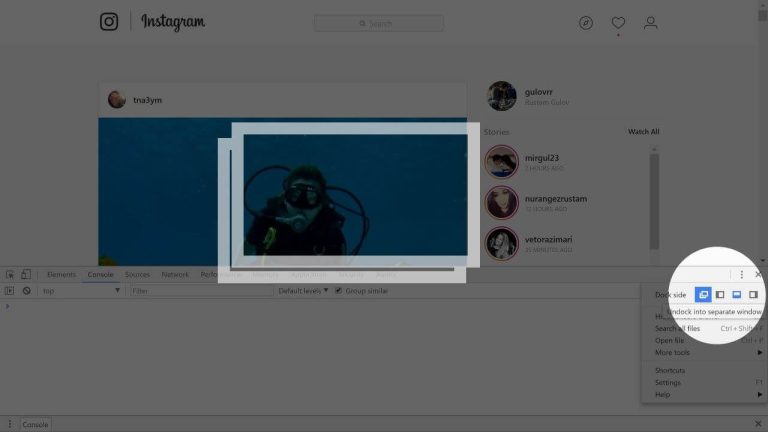768x432 pixels.
Task: Click Watch All stories link
Action: coord(644,132)
